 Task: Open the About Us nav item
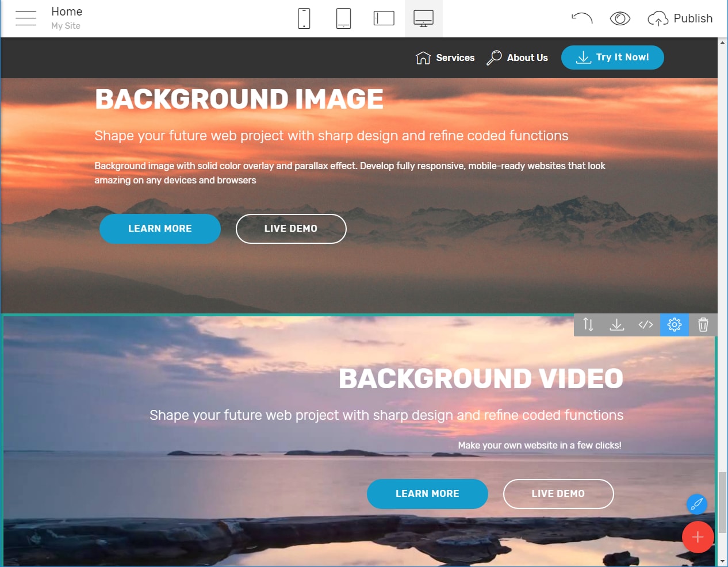click(518, 58)
